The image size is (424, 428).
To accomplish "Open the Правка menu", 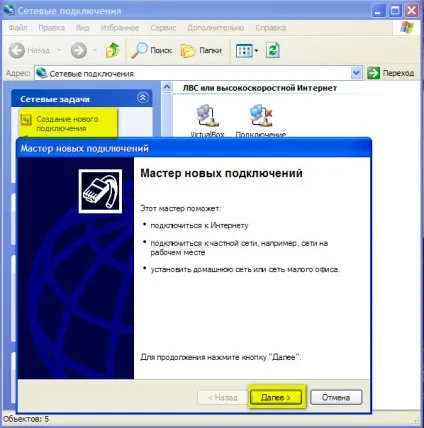I will tap(52, 28).
